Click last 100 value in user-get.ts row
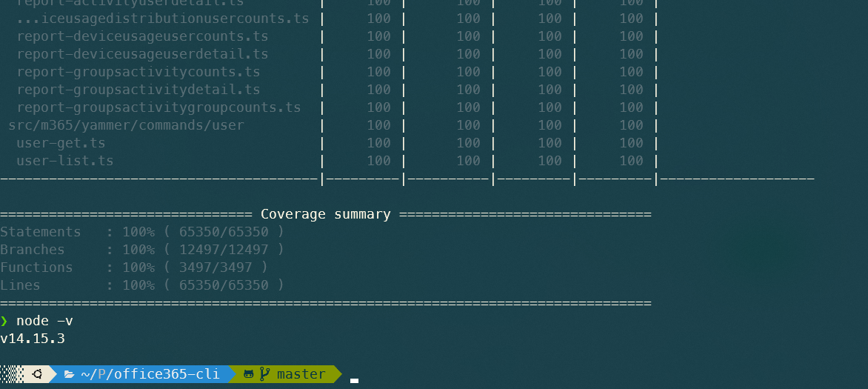 point(631,144)
